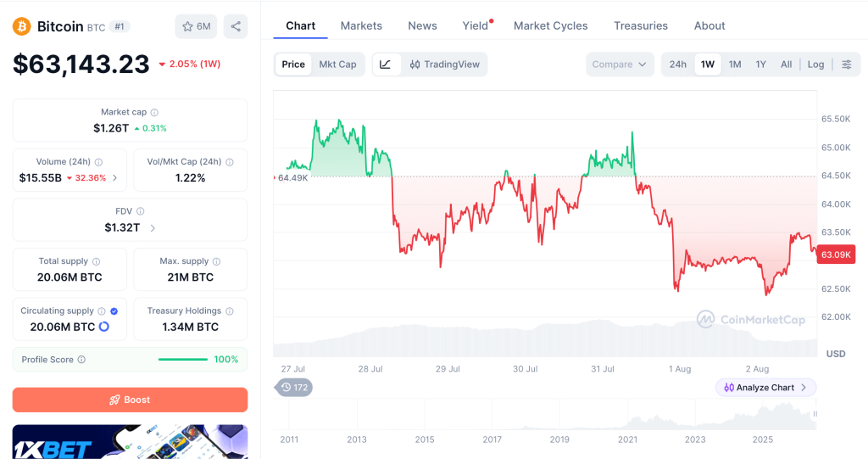Click the share icon next to watchlist
The image size is (868, 459).
coord(236,26)
